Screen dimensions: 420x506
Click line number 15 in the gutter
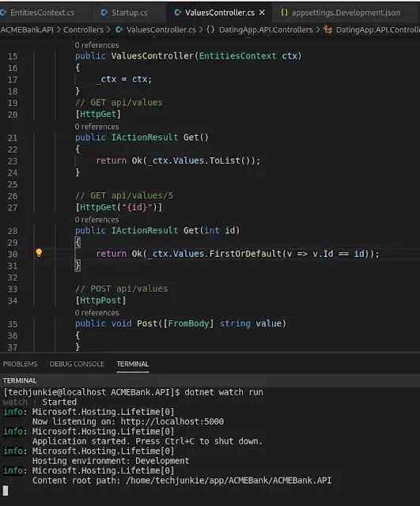(x=13, y=56)
